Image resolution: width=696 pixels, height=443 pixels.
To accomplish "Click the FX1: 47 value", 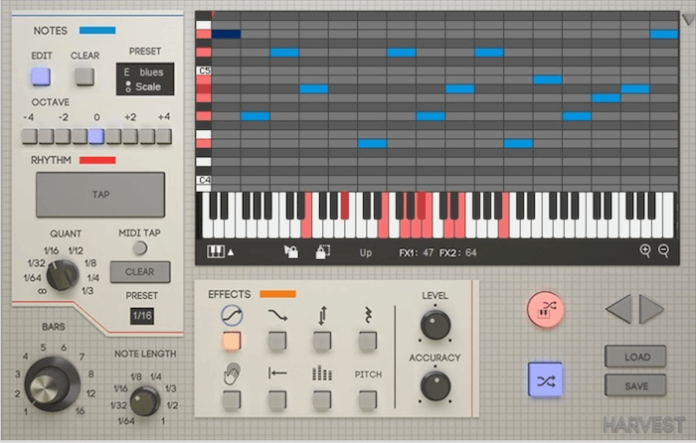I will pos(416,253).
